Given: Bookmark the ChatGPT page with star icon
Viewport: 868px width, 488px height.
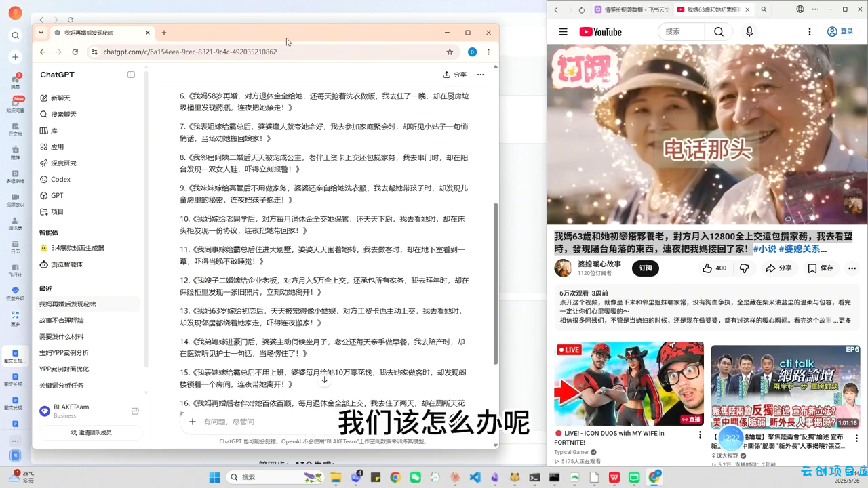Looking at the screenshot, I should (450, 52).
